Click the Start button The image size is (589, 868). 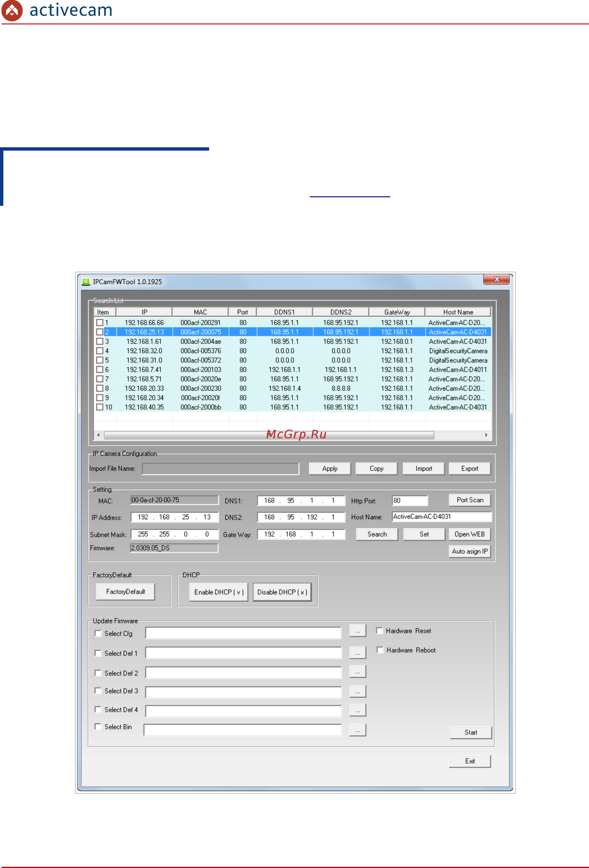pos(471,732)
